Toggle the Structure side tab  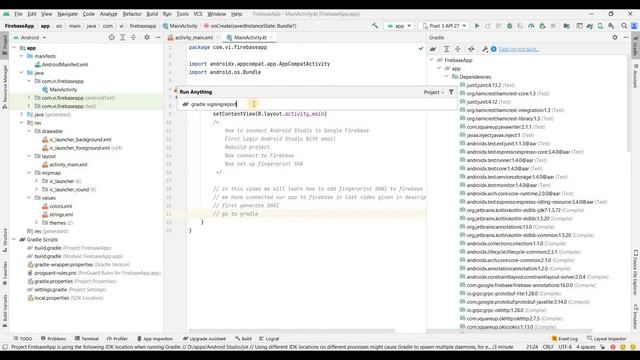(x=4, y=241)
